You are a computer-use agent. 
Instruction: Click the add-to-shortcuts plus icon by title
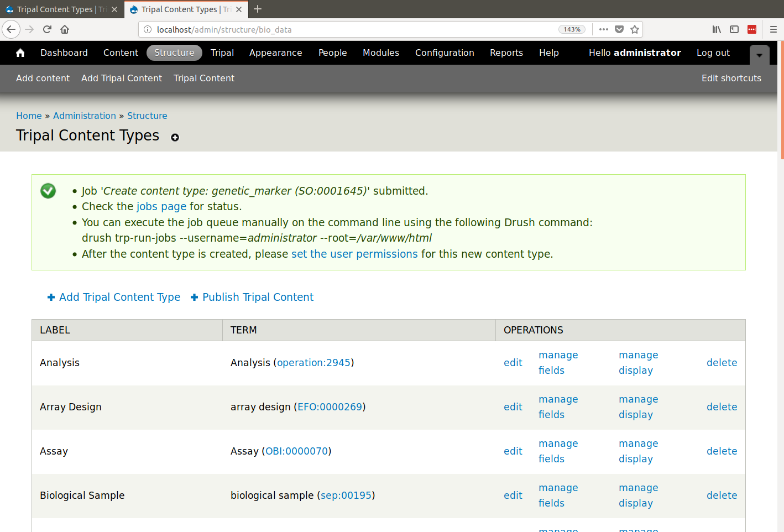point(175,138)
